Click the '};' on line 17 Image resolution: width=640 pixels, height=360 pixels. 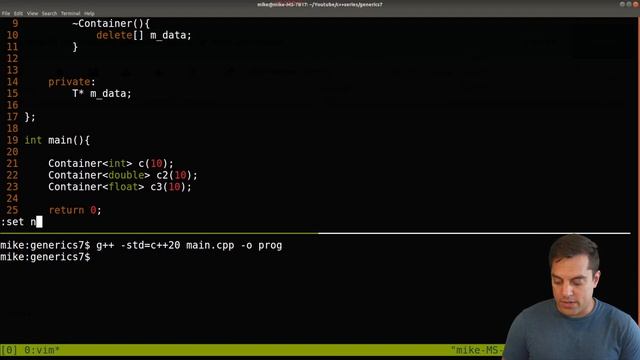30,117
